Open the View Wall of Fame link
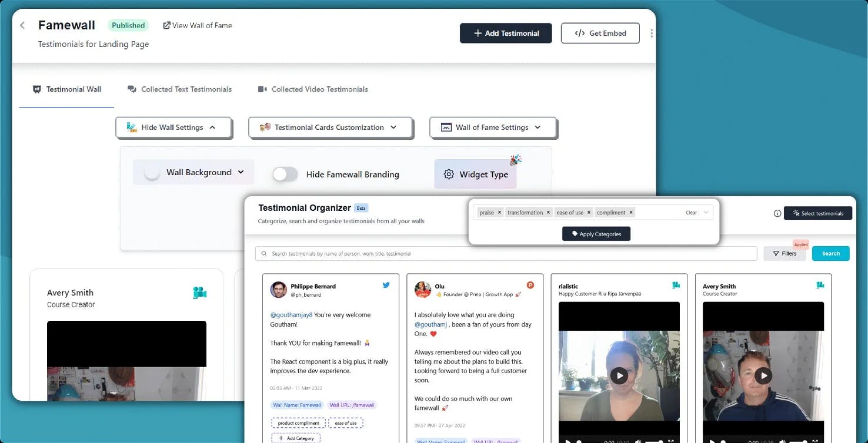The image size is (868, 443). (x=198, y=25)
